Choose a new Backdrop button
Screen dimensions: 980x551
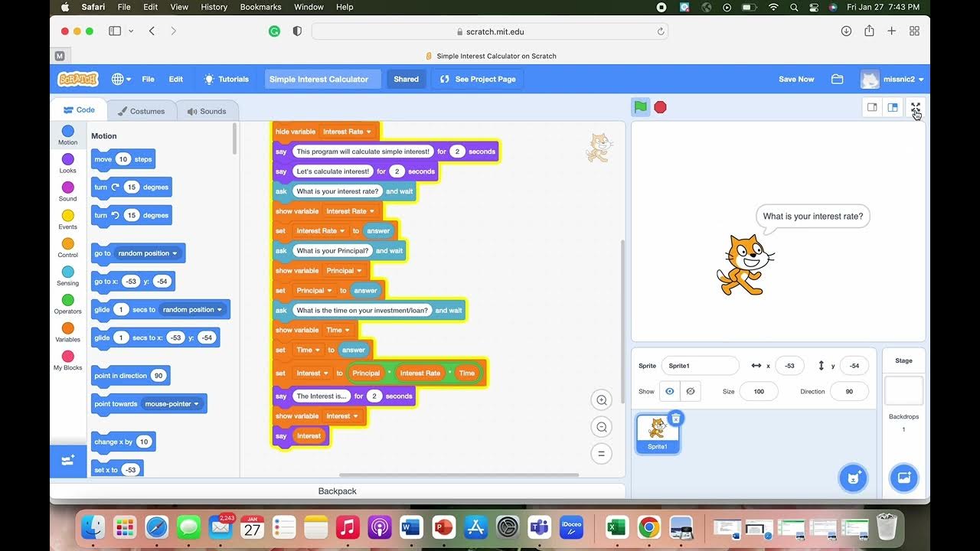(x=903, y=478)
